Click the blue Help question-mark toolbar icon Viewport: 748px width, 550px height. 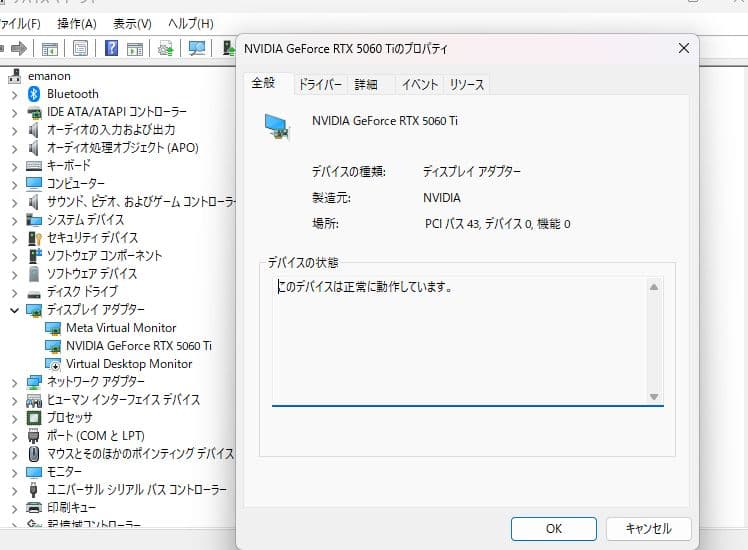[111, 48]
